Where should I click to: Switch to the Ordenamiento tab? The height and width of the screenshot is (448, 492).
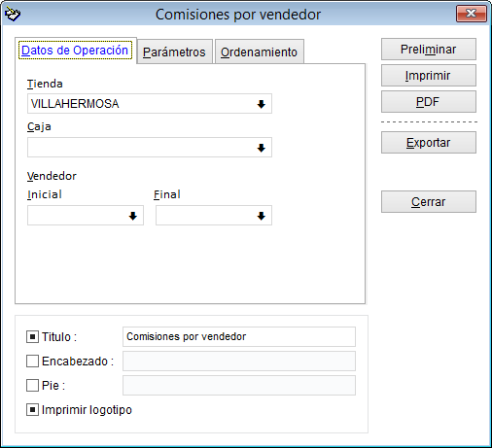click(260, 52)
